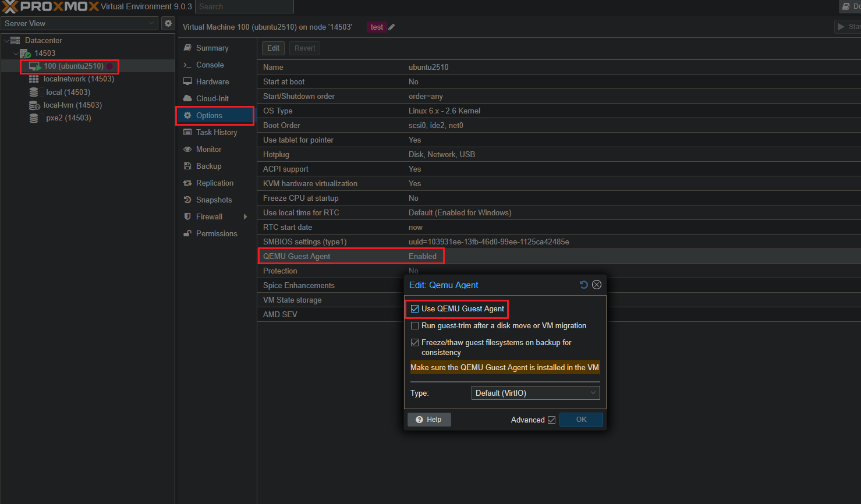Click the OK button

tap(581, 420)
